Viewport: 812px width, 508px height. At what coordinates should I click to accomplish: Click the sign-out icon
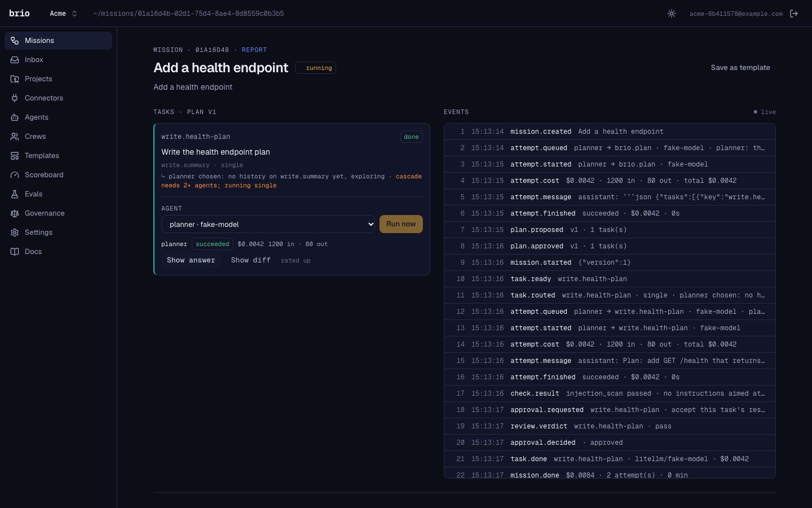click(794, 14)
